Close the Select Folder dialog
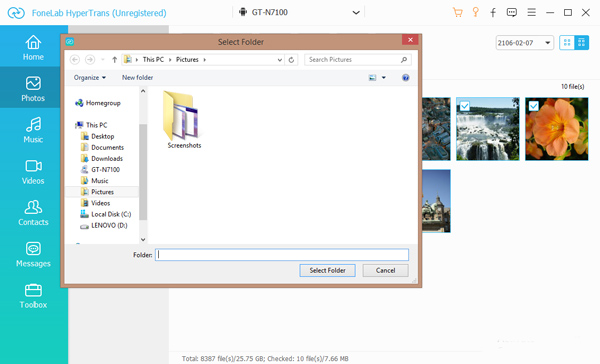600x364 pixels. click(410, 40)
